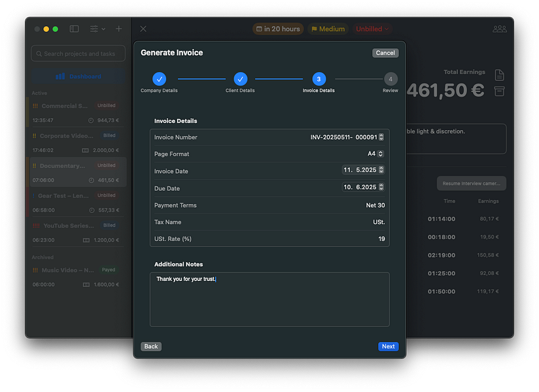This screenshot has height=392, width=539.
Task: Toggle the sidebar panel icon
Action: click(x=74, y=29)
